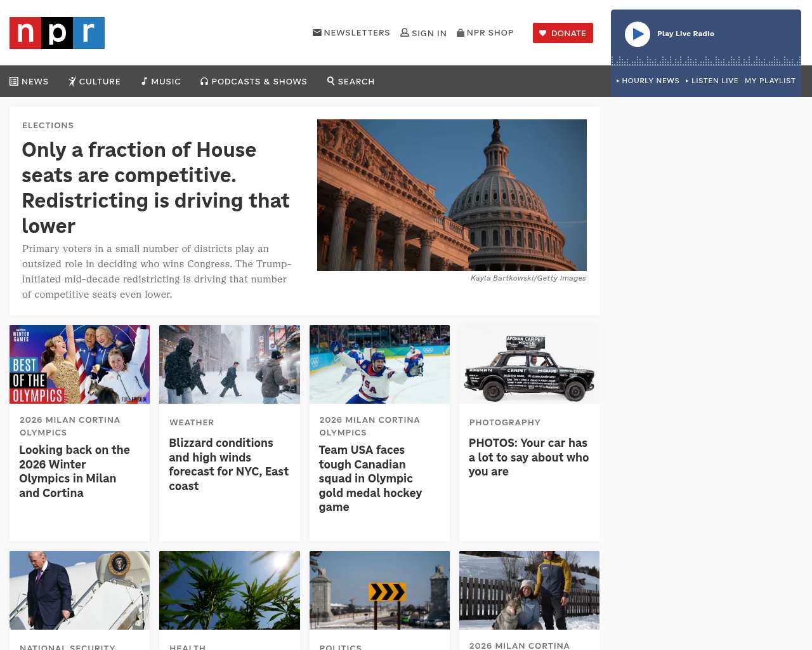This screenshot has height=650, width=812.
Task: Open the Best of the Olympics thumbnail
Action: (80, 364)
